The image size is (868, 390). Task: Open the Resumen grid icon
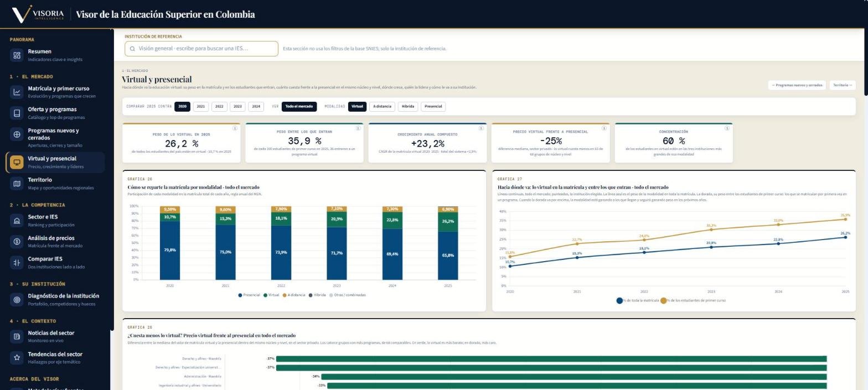pyautogui.click(x=17, y=55)
